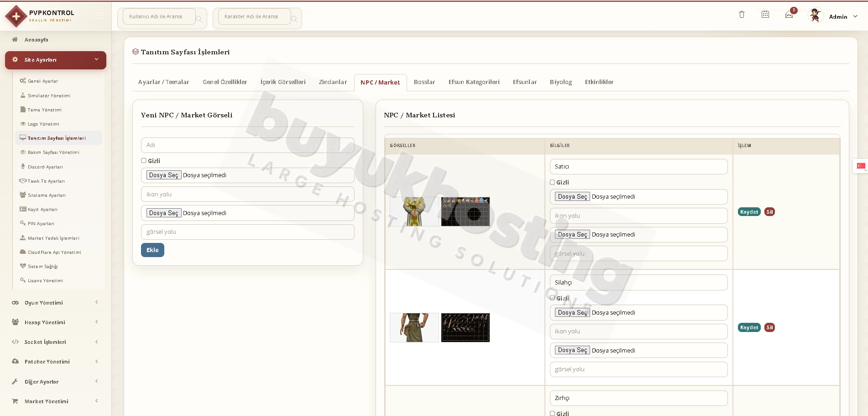Viewport: 868px width, 416px height.
Task: Click the Market Yedek İşlemleri upload icon
Action: (x=23, y=238)
